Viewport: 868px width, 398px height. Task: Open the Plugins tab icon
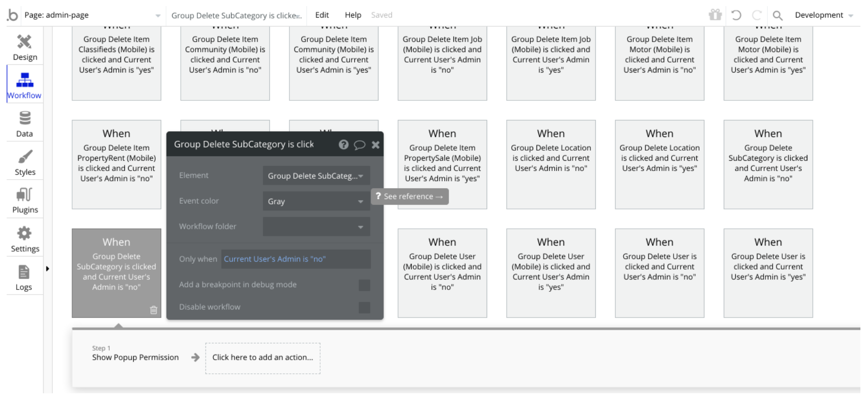[25, 195]
